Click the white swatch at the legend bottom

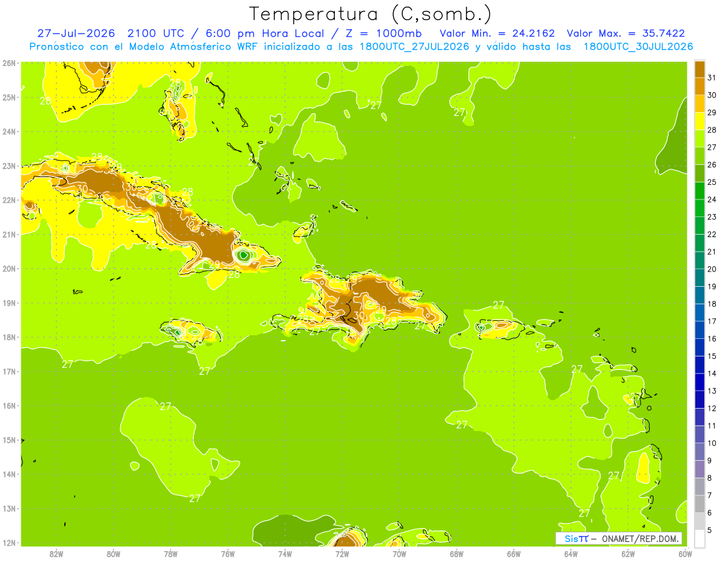(699, 538)
